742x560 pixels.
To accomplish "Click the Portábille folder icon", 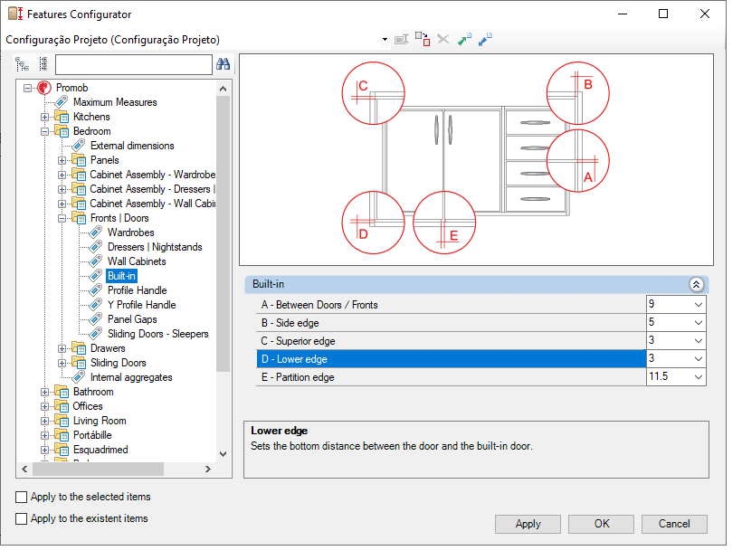I will pos(62,434).
